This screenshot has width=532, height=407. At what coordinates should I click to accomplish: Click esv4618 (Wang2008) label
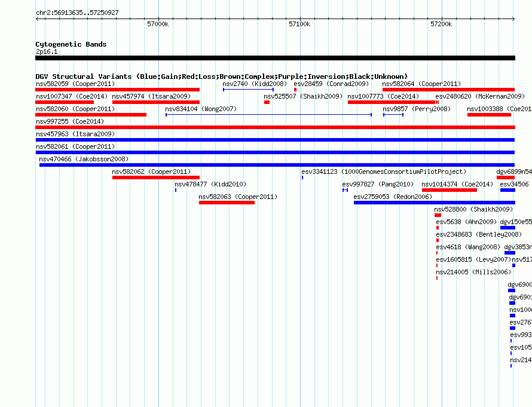click(x=468, y=247)
